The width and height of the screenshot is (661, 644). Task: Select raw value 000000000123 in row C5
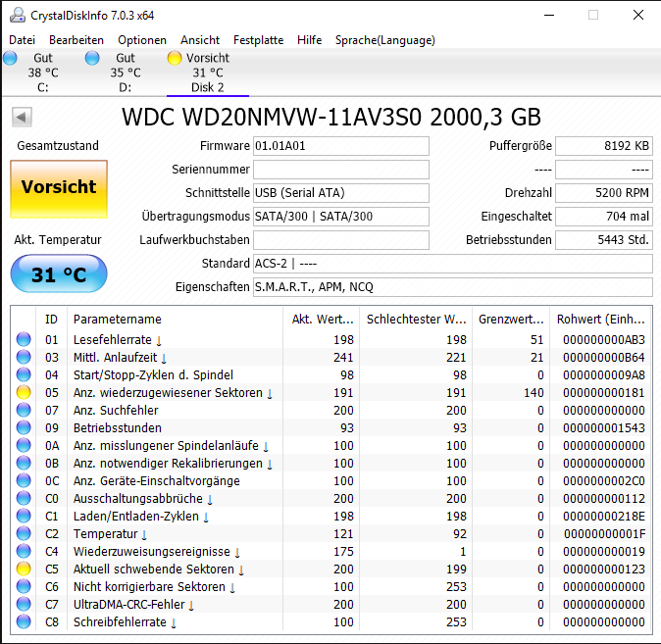coord(604,570)
